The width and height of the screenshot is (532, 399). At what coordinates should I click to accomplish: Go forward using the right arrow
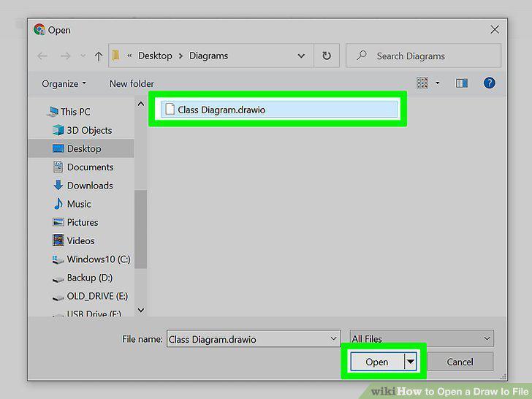[66, 56]
